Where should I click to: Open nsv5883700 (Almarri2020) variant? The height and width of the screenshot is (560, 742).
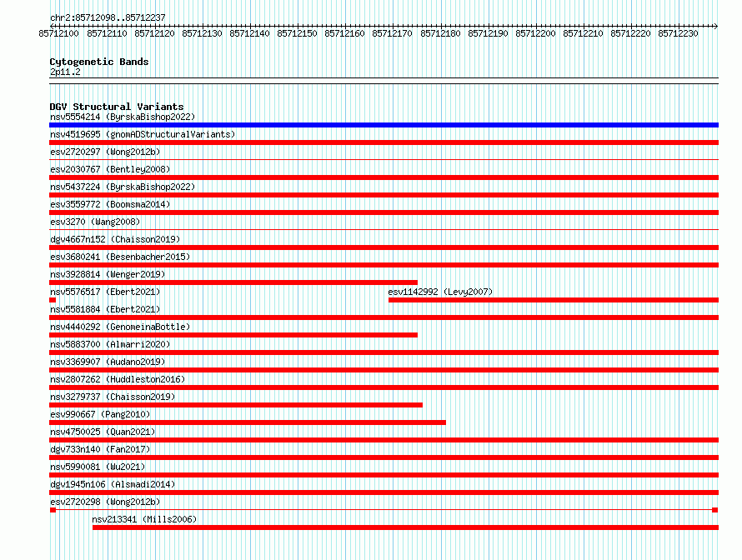click(x=110, y=344)
